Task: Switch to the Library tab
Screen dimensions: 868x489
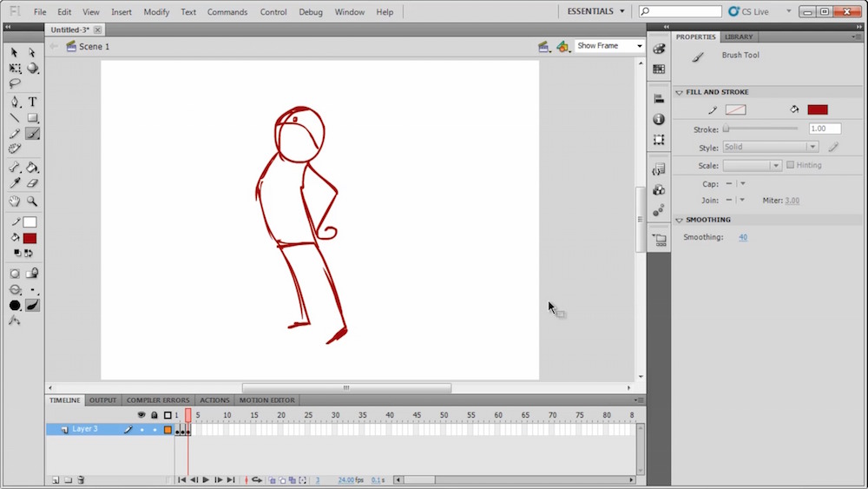Action: pyautogui.click(x=739, y=37)
